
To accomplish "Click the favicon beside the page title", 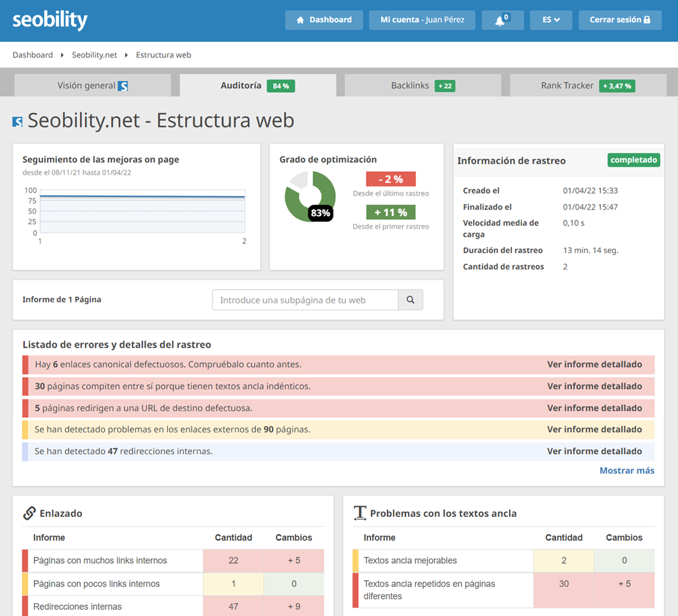I will coord(17,122).
